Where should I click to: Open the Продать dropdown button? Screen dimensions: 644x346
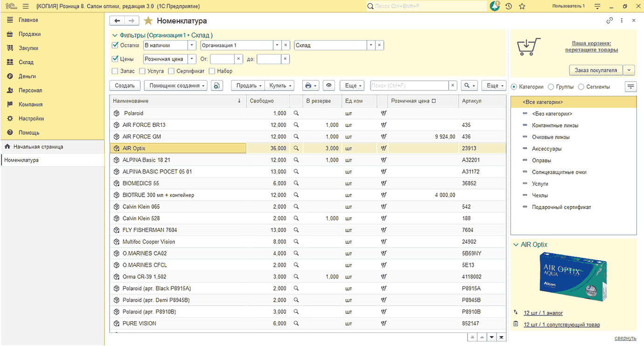pyautogui.click(x=248, y=85)
